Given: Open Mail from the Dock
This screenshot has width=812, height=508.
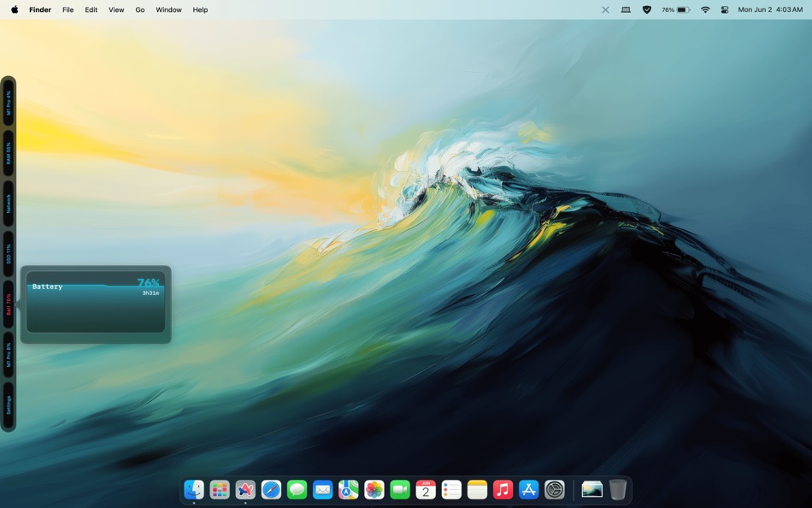Looking at the screenshot, I should click(322, 489).
